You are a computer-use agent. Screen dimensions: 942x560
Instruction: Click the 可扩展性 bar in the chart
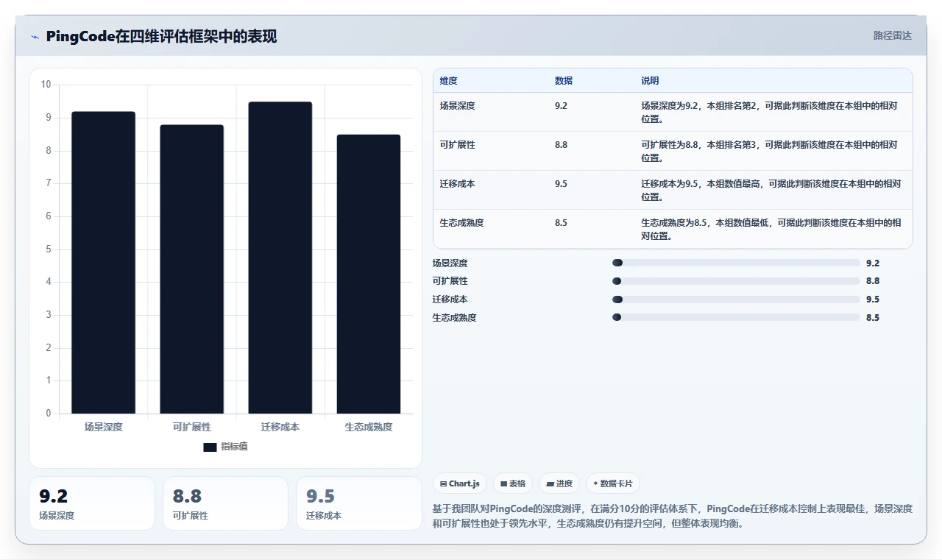pos(191,269)
